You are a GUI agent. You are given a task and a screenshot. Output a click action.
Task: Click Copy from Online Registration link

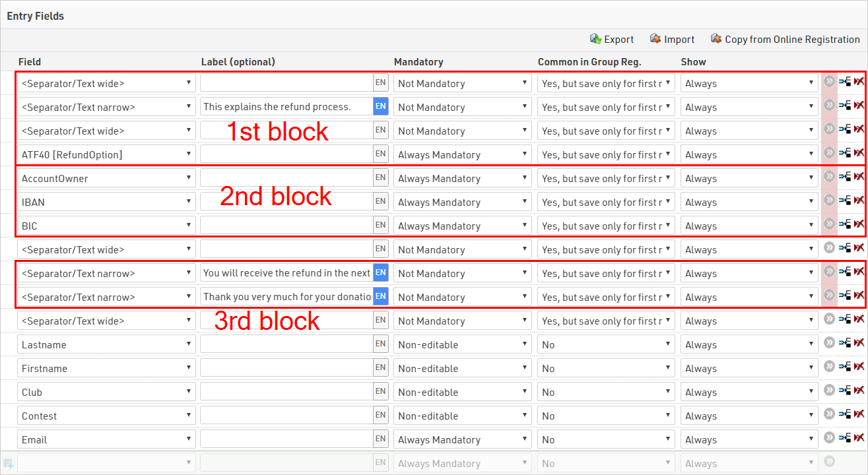pyautogui.click(x=792, y=40)
